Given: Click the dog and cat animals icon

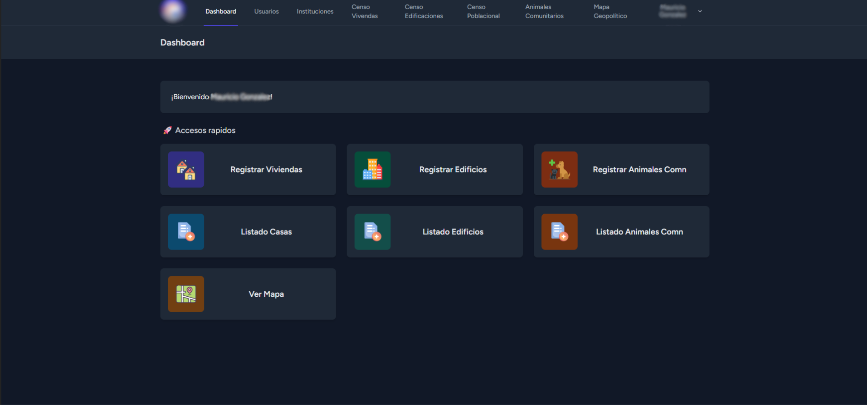Looking at the screenshot, I should (559, 169).
